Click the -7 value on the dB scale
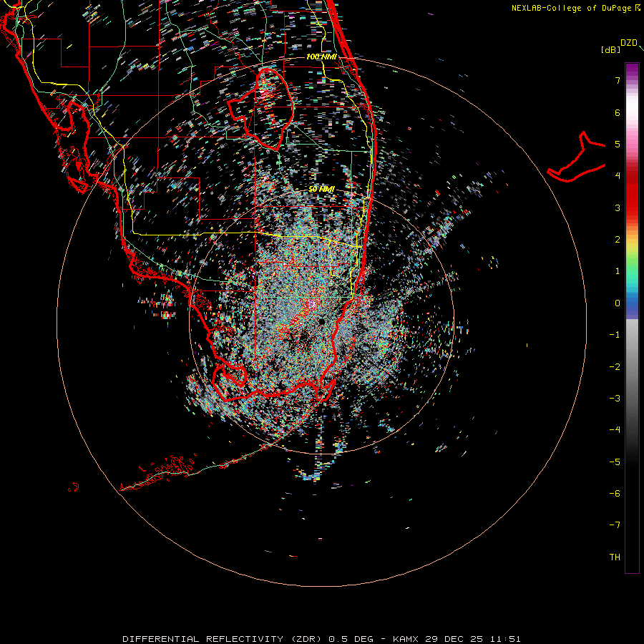The height and width of the screenshot is (644, 644). coord(615,525)
